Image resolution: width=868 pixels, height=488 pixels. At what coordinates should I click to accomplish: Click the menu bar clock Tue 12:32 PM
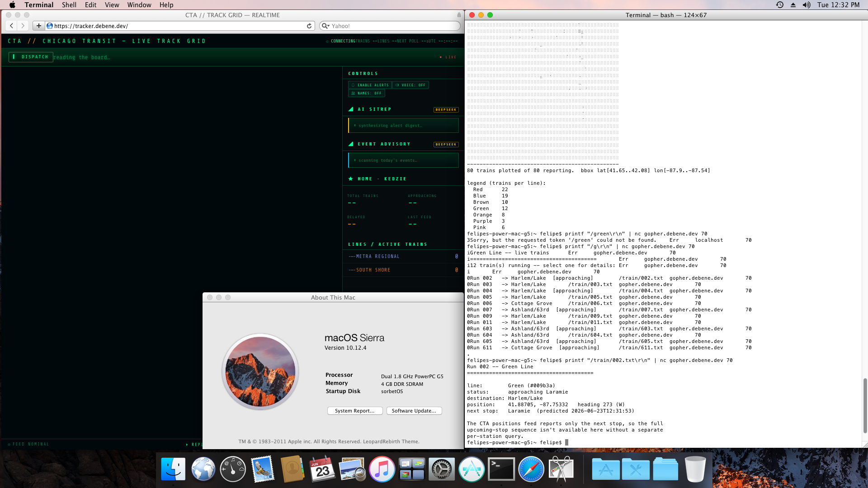(839, 5)
